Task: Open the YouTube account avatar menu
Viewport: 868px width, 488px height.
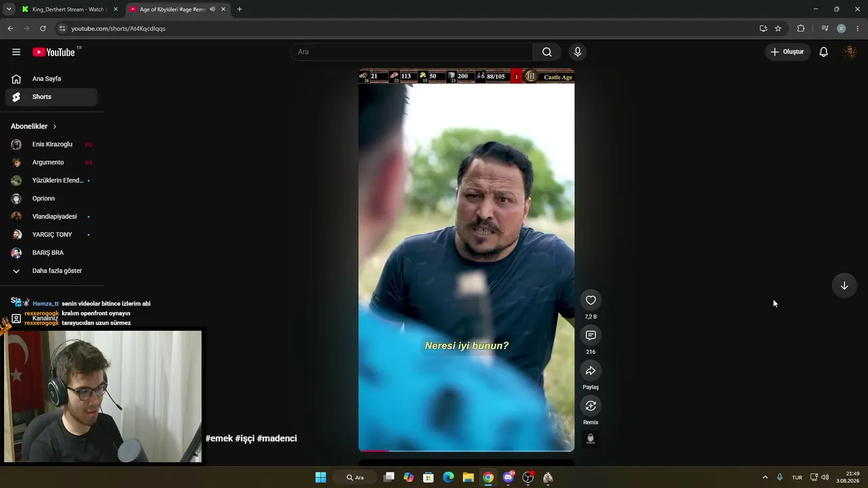Action: pyautogui.click(x=850, y=52)
